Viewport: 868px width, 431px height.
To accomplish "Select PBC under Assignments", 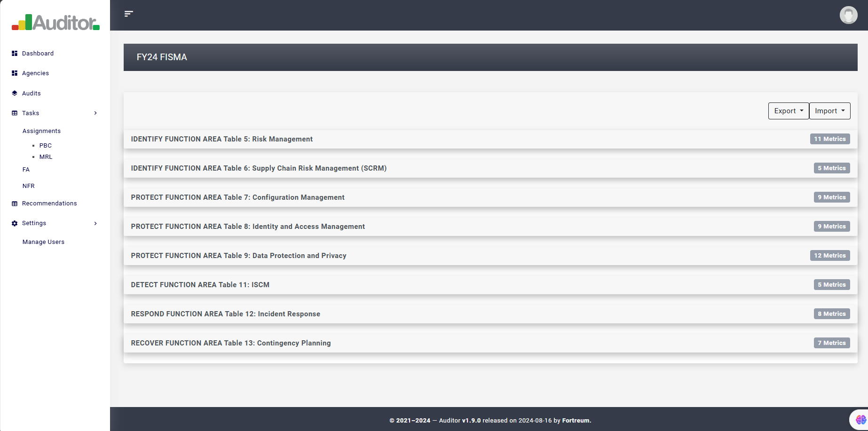I will tap(46, 146).
